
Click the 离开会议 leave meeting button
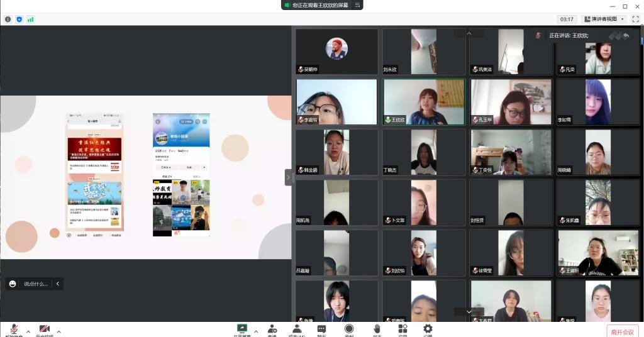[x=623, y=331]
